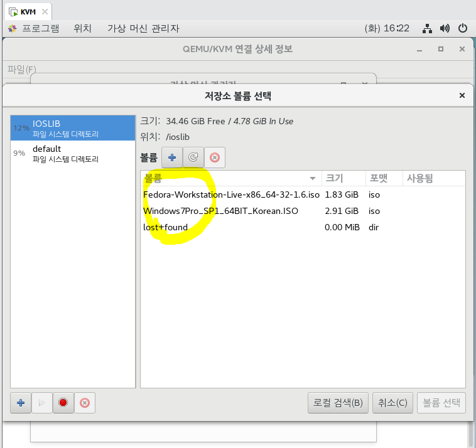Add a new storage pool

(21, 403)
